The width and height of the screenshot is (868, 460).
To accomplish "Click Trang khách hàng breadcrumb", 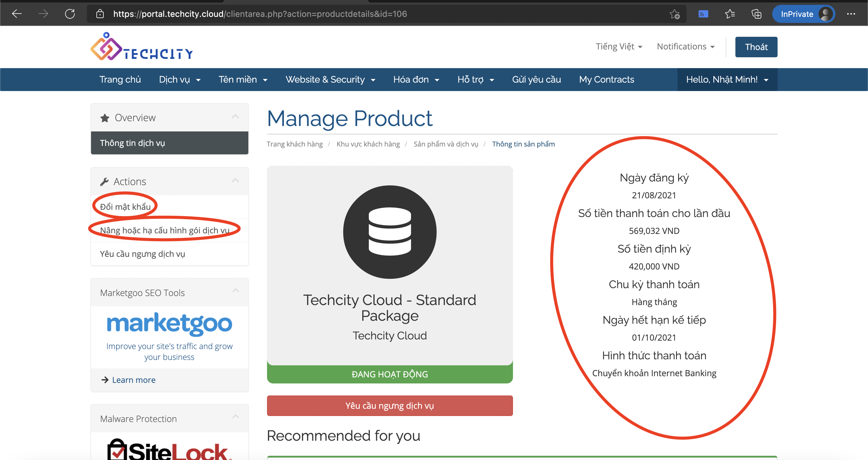I will click(x=294, y=144).
